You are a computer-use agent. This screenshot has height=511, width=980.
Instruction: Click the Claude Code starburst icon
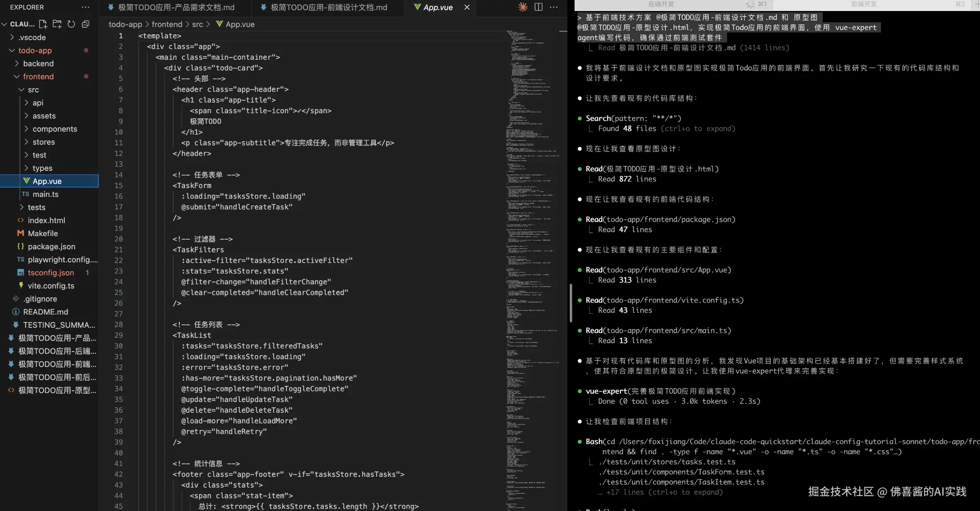[523, 7]
